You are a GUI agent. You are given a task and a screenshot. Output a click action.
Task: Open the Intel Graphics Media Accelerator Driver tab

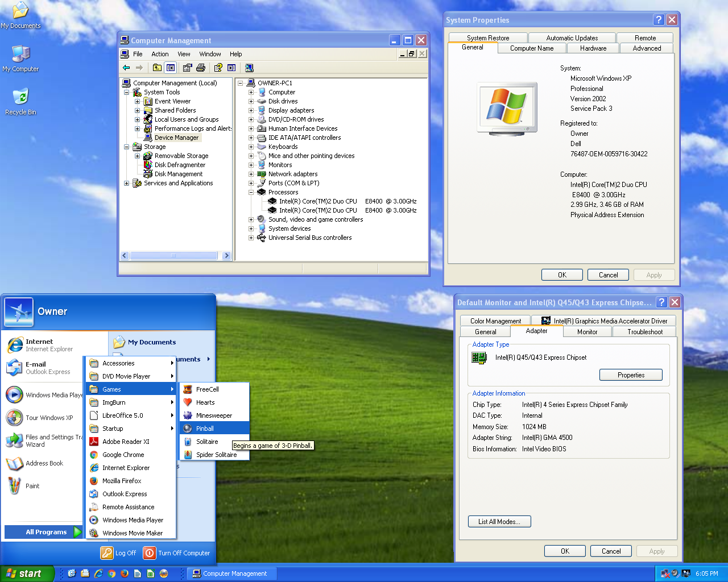click(x=604, y=321)
